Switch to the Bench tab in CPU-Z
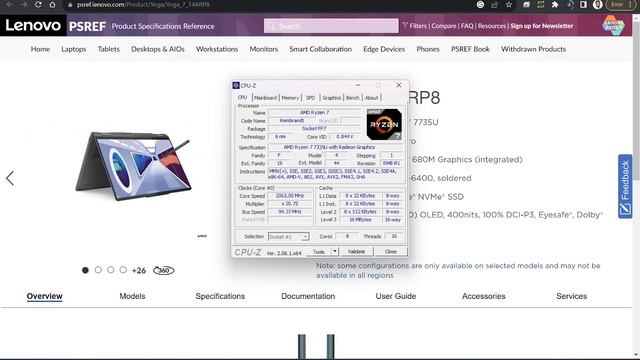 [x=353, y=98]
